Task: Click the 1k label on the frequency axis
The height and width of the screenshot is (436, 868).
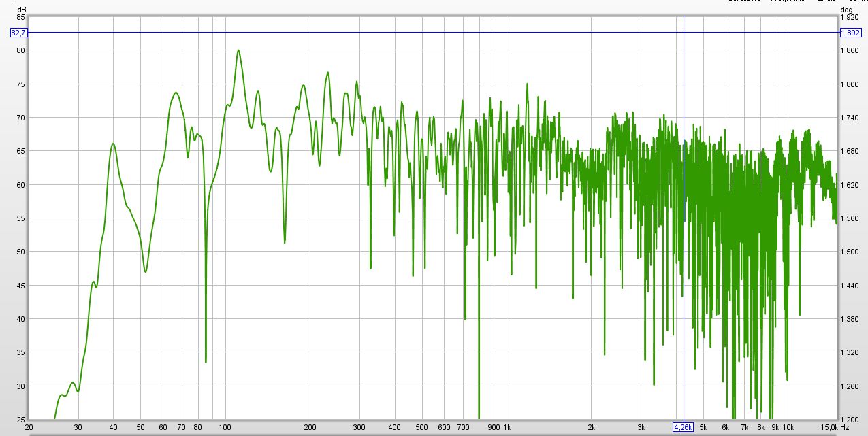Action: 507,427
